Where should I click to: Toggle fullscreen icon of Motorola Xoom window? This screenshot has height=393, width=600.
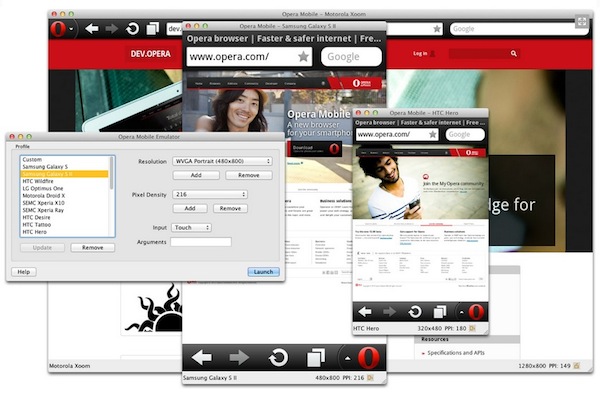582,21
